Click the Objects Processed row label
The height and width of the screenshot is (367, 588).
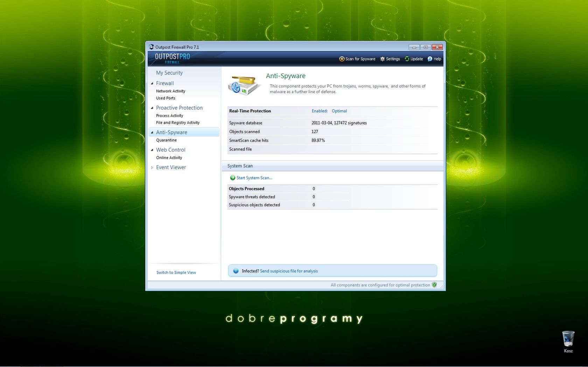click(x=246, y=189)
